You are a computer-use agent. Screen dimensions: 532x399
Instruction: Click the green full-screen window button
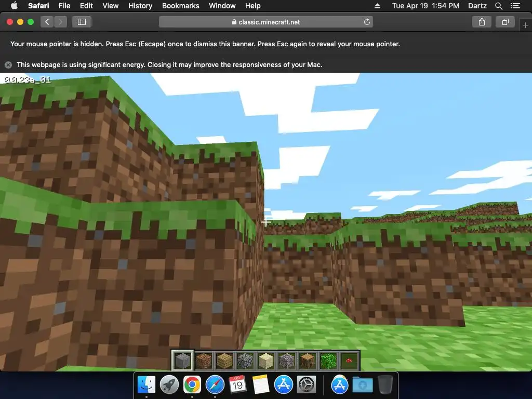pyautogui.click(x=31, y=22)
